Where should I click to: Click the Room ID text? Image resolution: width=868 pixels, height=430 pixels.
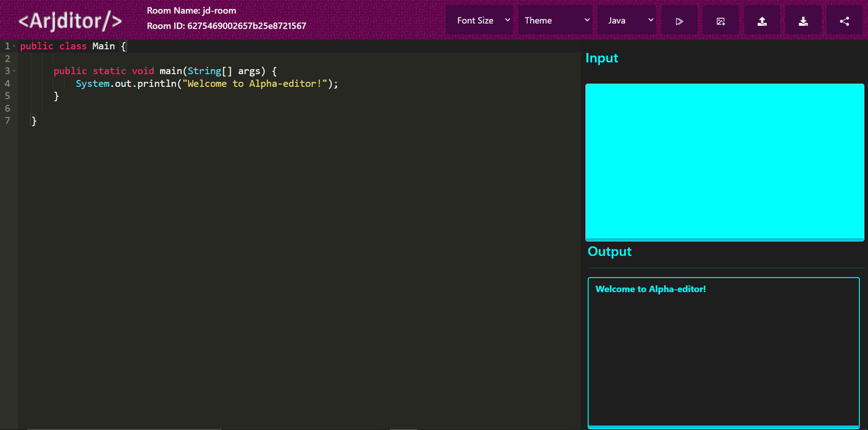[x=226, y=26]
